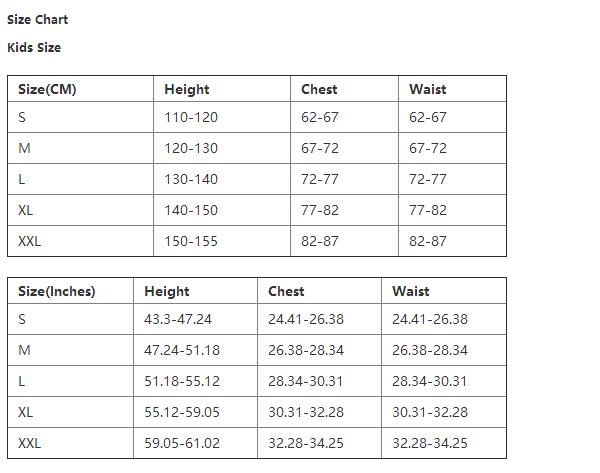This screenshot has height=473, width=600.
Task: Click the Size Chart heading
Action: coord(38,20)
